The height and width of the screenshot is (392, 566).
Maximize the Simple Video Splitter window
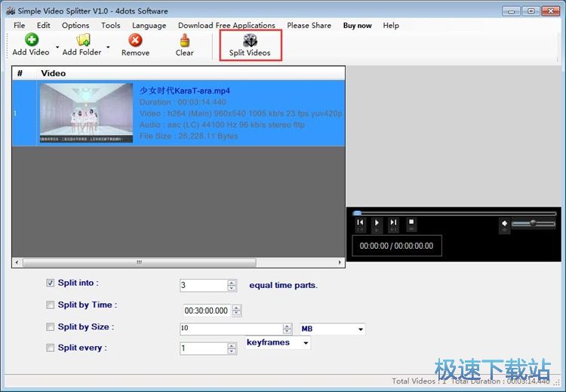click(x=531, y=11)
